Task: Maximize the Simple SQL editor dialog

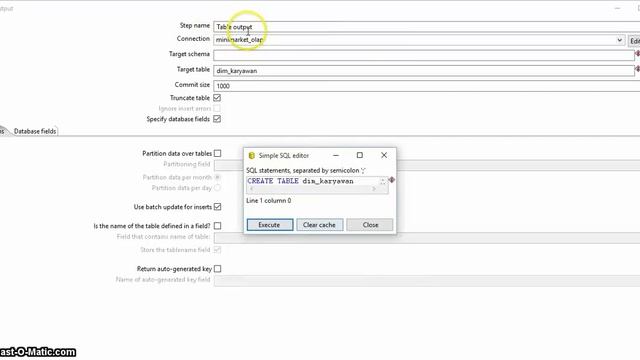Action: point(360,155)
